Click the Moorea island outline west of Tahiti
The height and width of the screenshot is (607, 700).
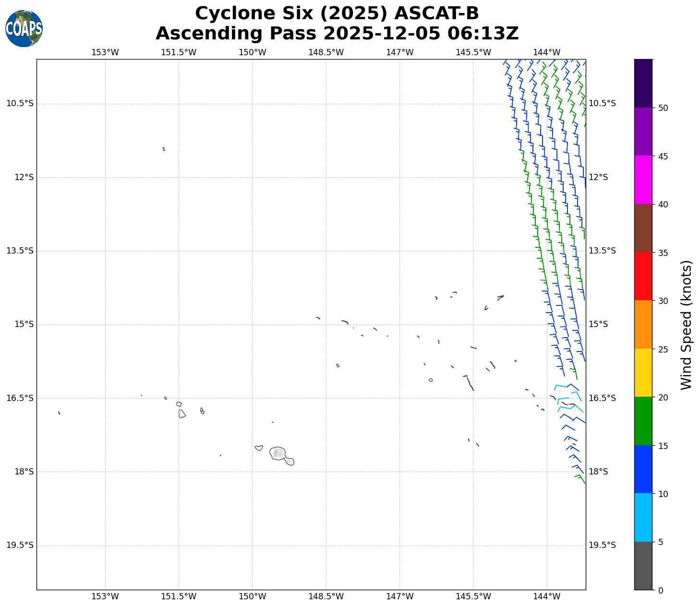point(259,448)
